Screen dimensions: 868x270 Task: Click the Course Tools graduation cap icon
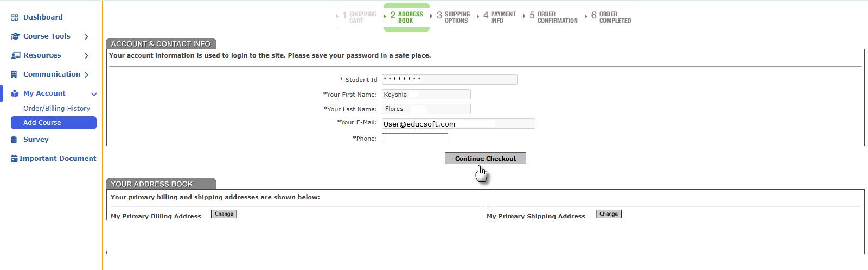pyautogui.click(x=15, y=36)
